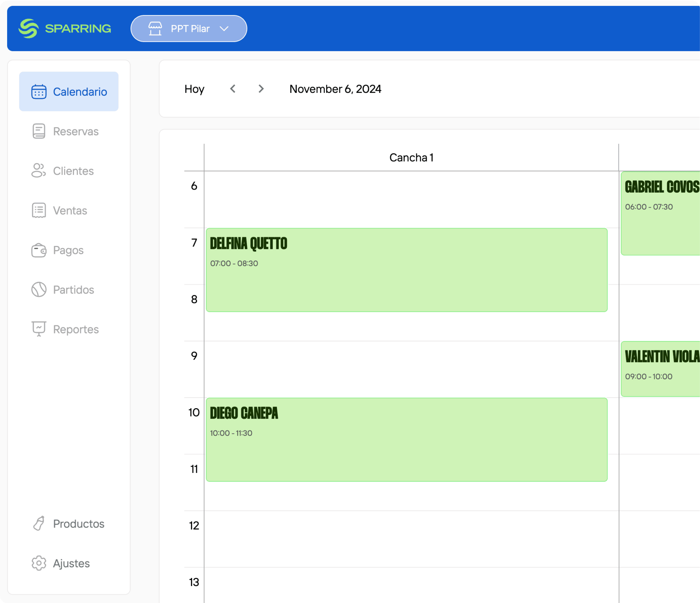Click the 07:00 - 08:30 time text
The width and height of the screenshot is (700, 603).
(x=234, y=263)
